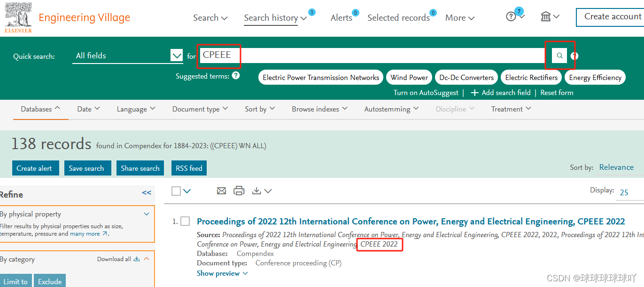Select all results checkbox
Viewport: 644px width, 287px height.
[x=176, y=191]
